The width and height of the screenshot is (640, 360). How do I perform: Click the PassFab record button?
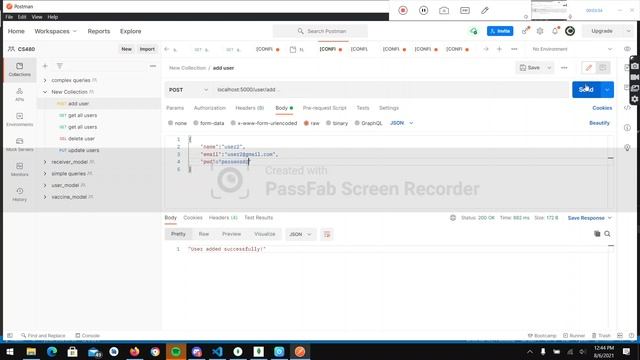tap(403, 11)
